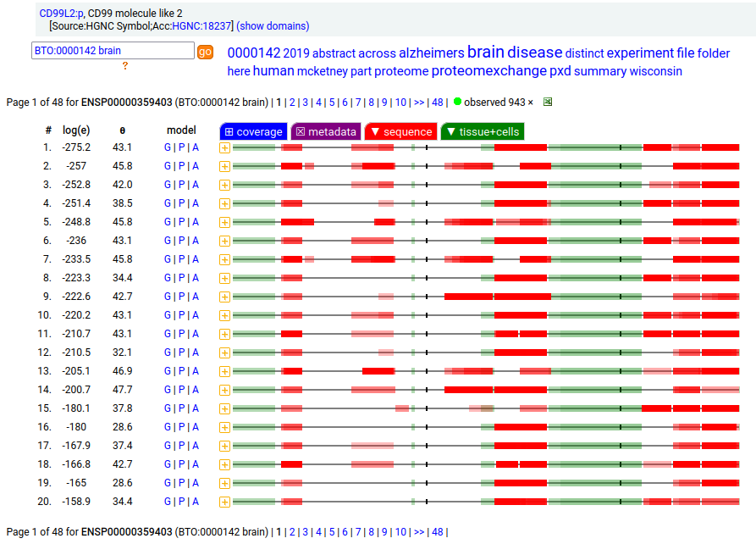Click the orange question mark help icon
The image size is (756, 544).
(125, 65)
